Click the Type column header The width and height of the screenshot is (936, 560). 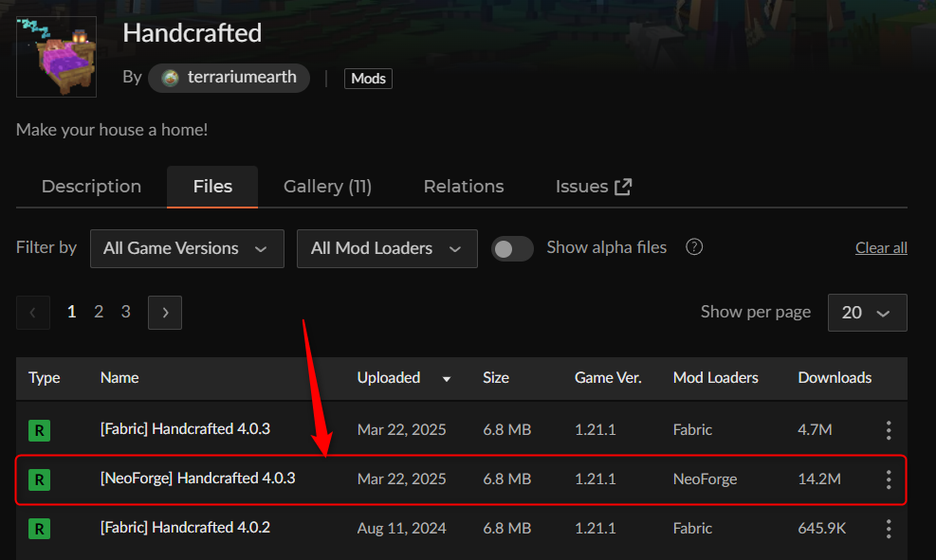(45, 378)
